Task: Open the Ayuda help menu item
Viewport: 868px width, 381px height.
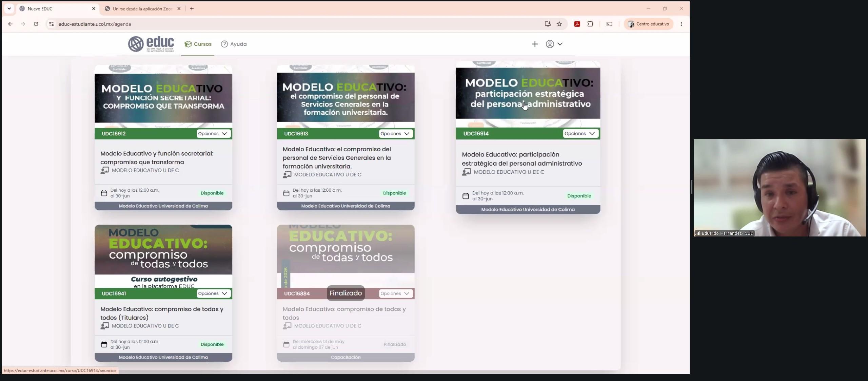Action: point(234,44)
